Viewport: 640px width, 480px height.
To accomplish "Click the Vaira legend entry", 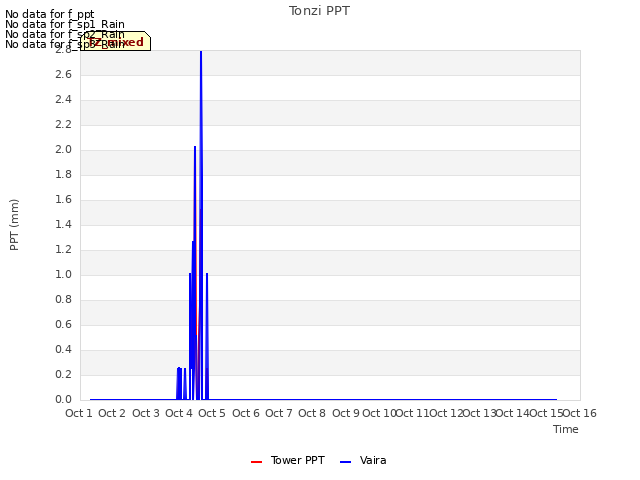I will tap(363, 460).
